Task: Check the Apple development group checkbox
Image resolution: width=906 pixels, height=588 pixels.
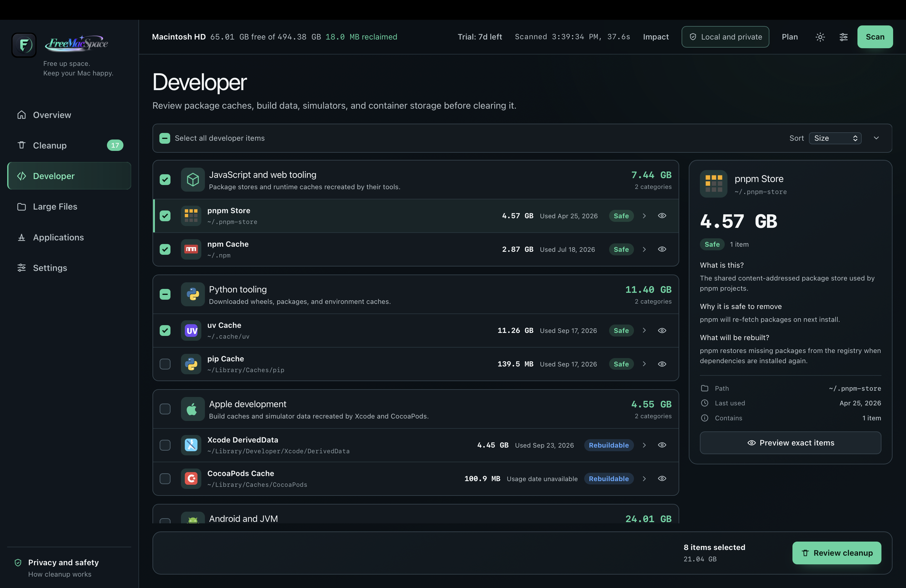Action: [165, 409]
